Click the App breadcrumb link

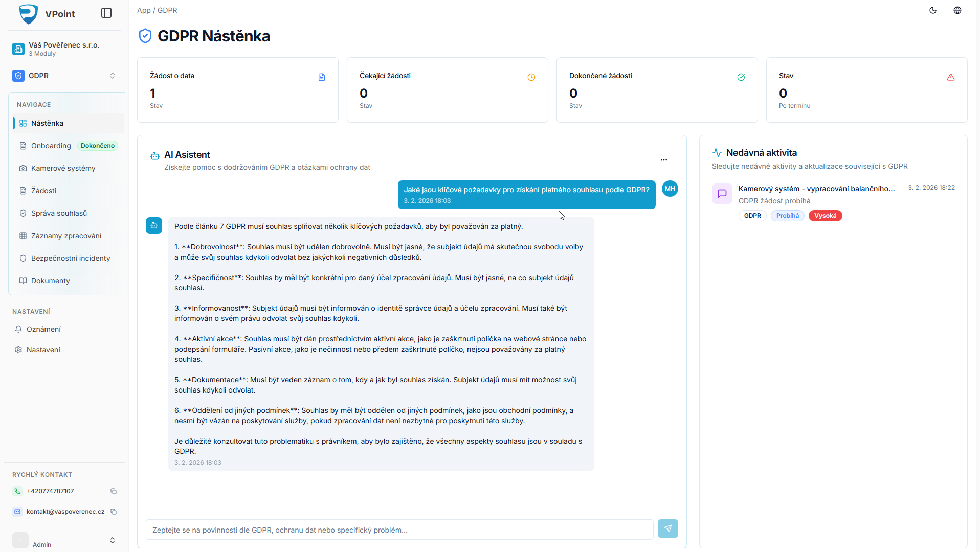pos(144,10)
